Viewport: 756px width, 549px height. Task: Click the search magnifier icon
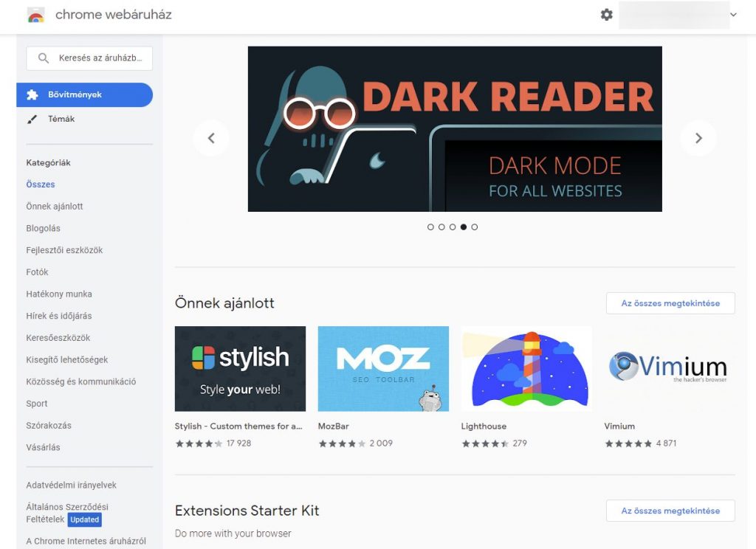(44, 58)
